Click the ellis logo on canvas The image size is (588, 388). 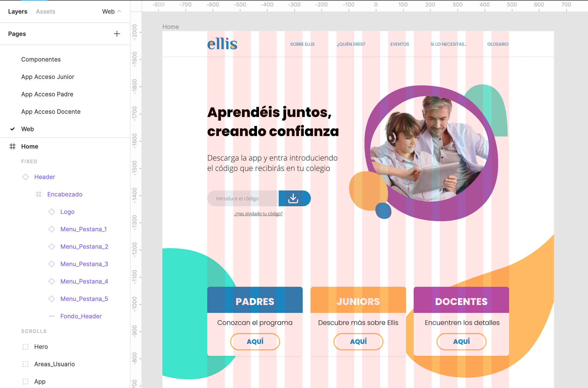(x=222, y=44)
